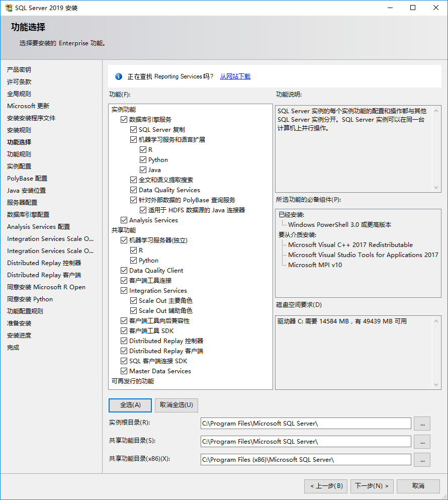Click Microsoft Visual C++ 2017 Redistributable entry
448x500 pixels.
point(350,245)
